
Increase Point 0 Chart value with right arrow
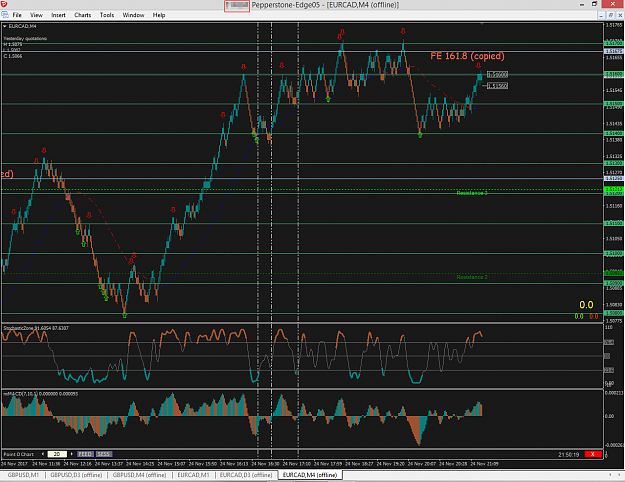[72, 454]
